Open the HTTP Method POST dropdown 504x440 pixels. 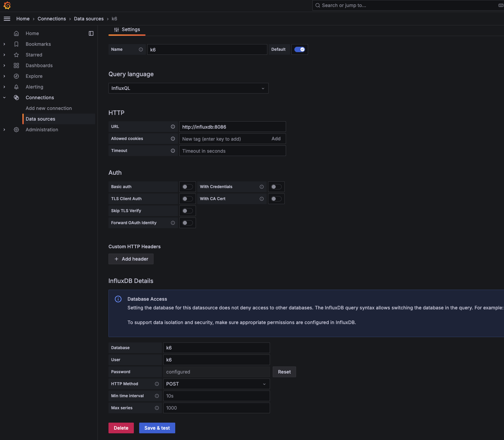[216, 384]
